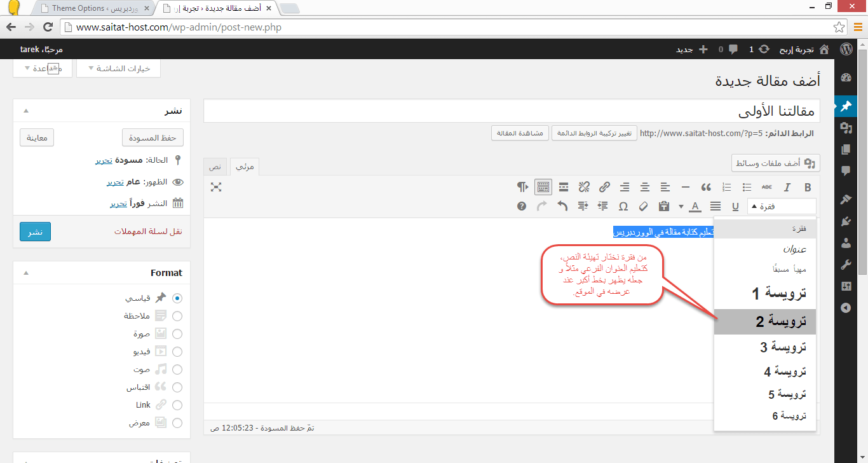The width and height of the screenshot is (868, 463).
Task: Remove link with the unlink icon
Action: [x=584, y=187]
